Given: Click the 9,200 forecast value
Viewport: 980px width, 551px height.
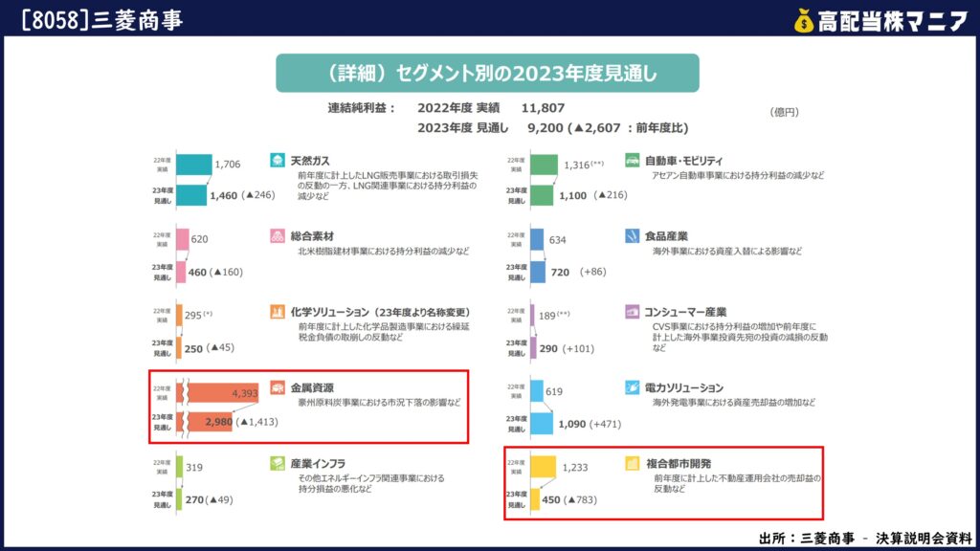Looking at the screenshot, I should click(545, 127).
